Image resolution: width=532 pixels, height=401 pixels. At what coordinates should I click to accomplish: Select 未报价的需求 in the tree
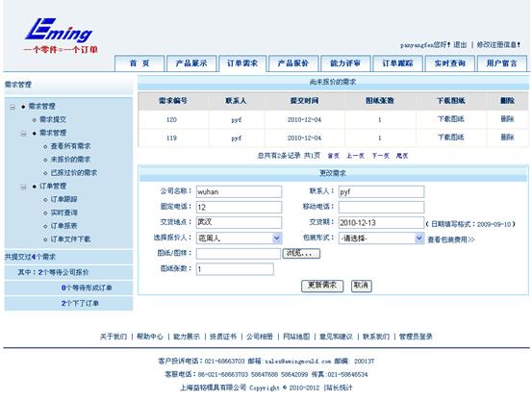70,160
